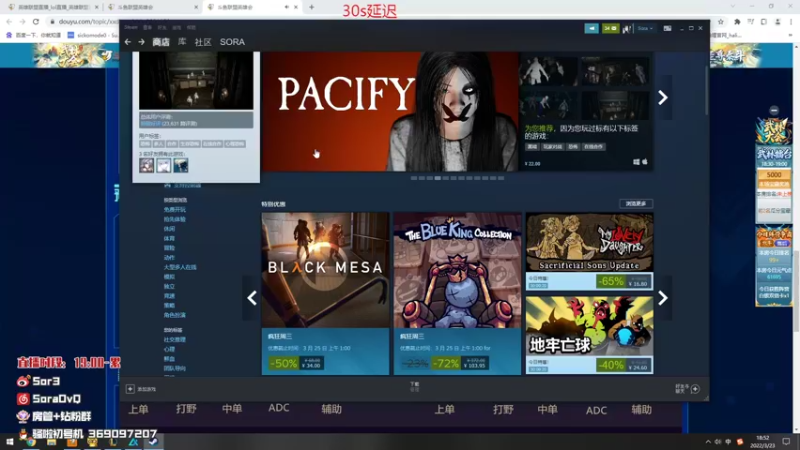Open Chrome extensions puzzle icon
The width and height of the screenshot is (800, 450).
coord(737,21)
